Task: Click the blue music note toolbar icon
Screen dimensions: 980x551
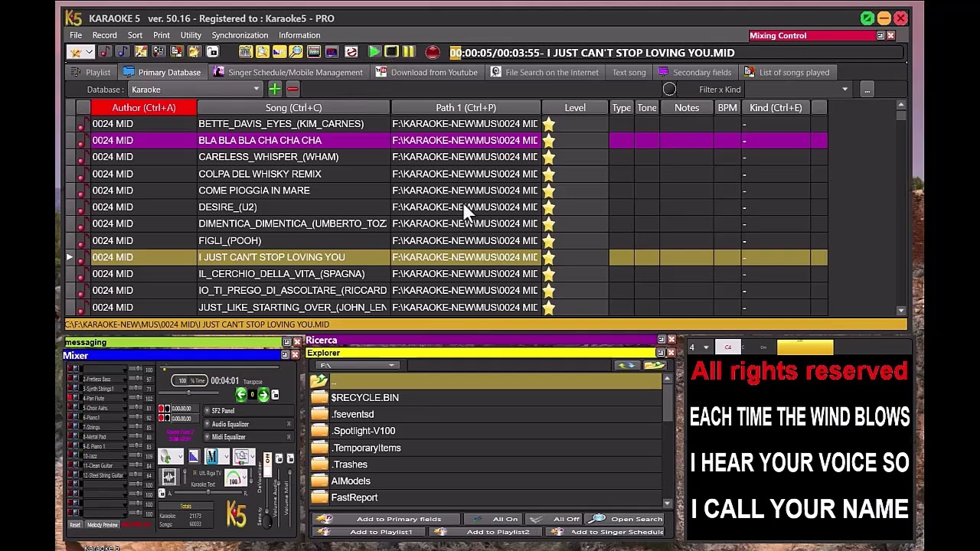Action: pos(122,52)
